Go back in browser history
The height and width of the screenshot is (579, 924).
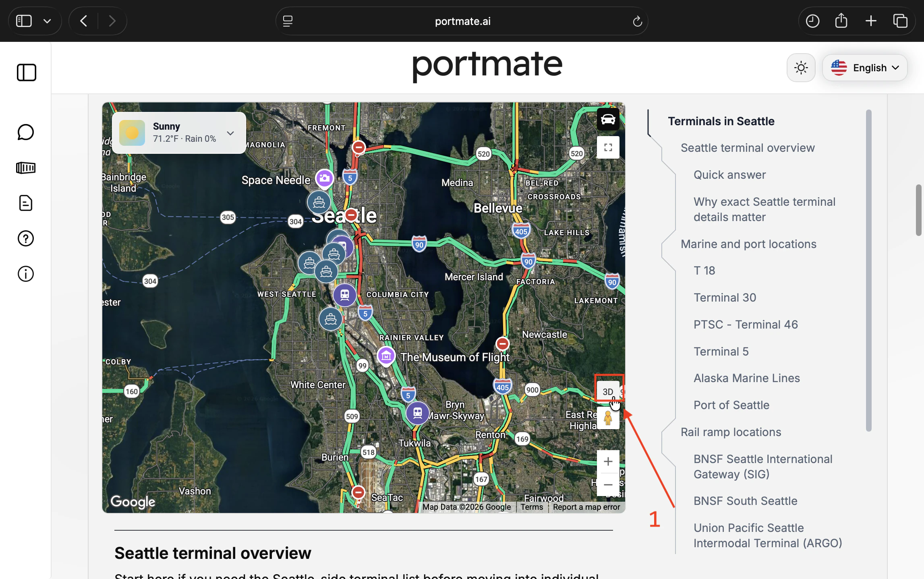83,21
